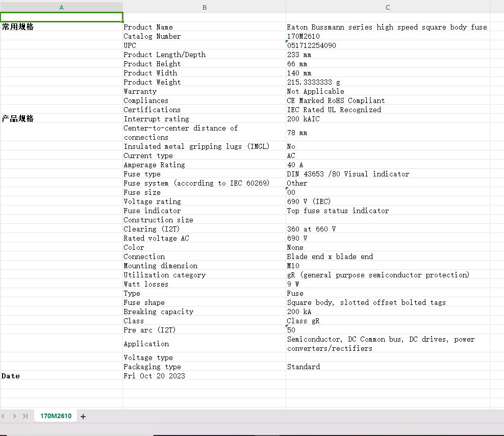Select Square body, slotted offset bolted tags
Screen dimensions: 504x436
click(x=388, y=302)
